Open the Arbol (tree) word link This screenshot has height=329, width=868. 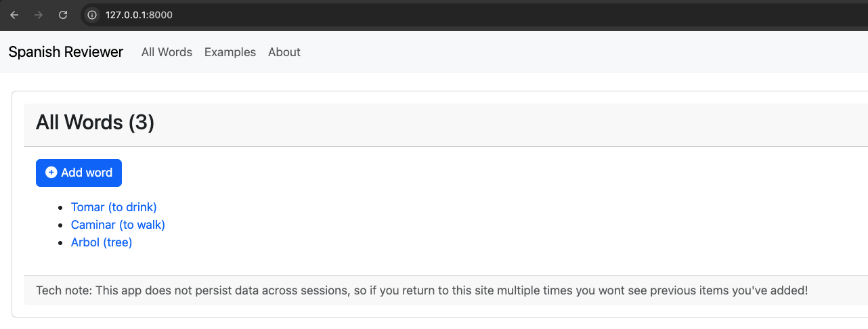(x=102, y=242)
